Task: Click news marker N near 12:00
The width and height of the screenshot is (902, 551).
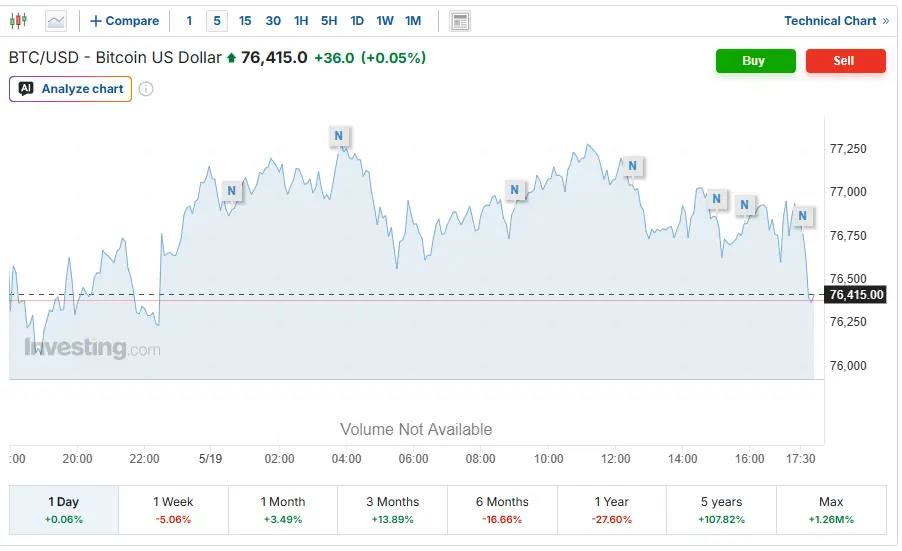Action: pos(632,166)
